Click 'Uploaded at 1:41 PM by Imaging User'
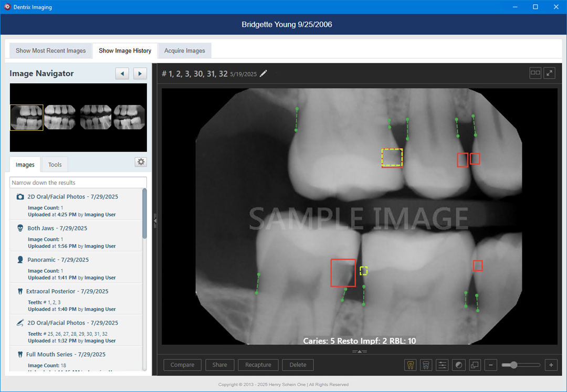Viewport: 567px width, 392px height. point(72,278)
